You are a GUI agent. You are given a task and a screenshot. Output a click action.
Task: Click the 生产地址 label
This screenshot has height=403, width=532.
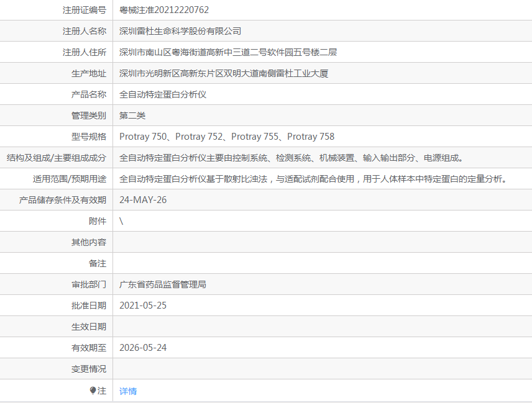coord(89,73)
